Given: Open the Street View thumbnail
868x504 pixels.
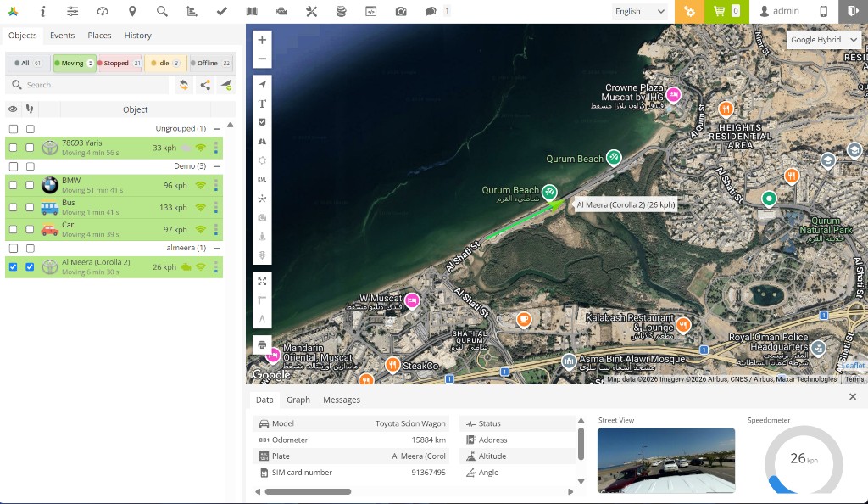Looking at the screenshot, I should click(x=666, y=460).
